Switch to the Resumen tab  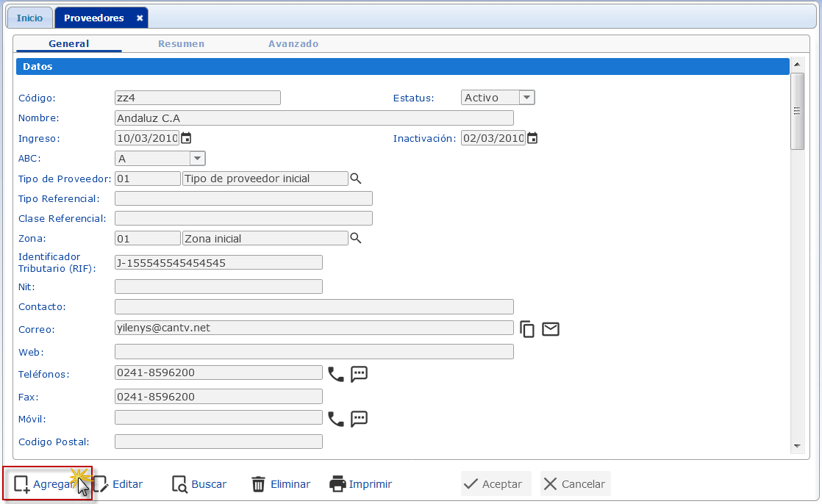[x=181, y=44]
